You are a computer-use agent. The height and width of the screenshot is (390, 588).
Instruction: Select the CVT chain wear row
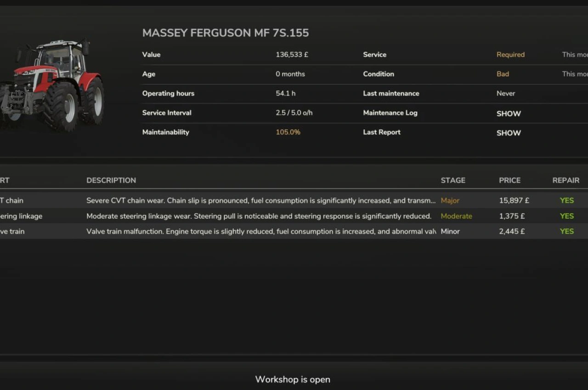(260, 201)
